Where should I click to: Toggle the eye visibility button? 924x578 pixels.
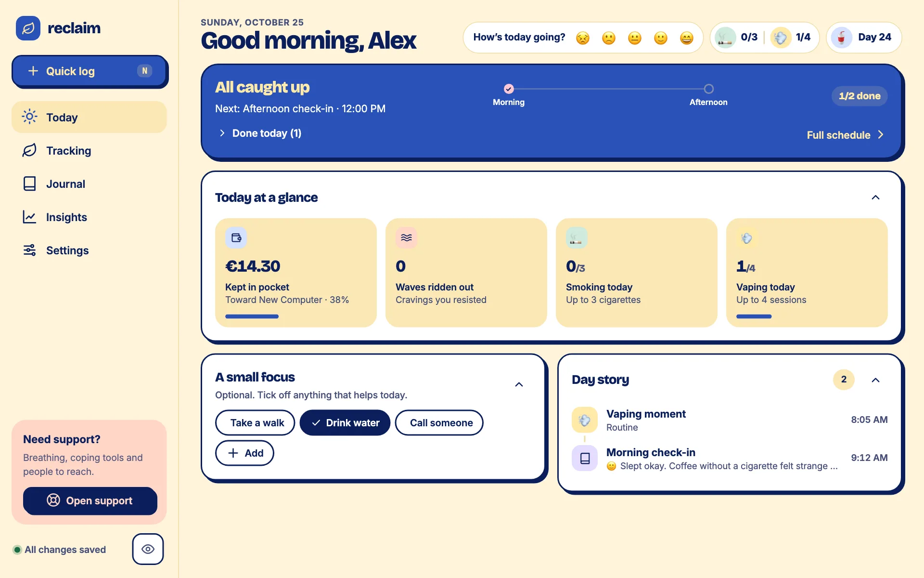point(148,549)
